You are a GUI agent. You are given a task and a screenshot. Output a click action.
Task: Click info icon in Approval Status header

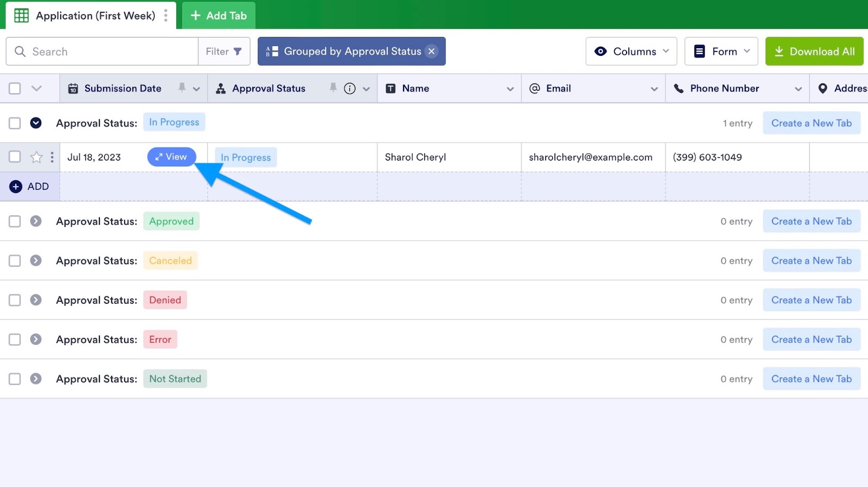point(350,88)
